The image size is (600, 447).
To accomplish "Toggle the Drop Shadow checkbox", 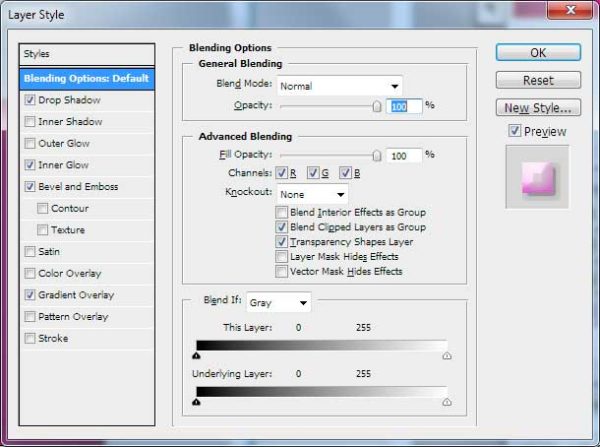I will click(x=29, y=100).
